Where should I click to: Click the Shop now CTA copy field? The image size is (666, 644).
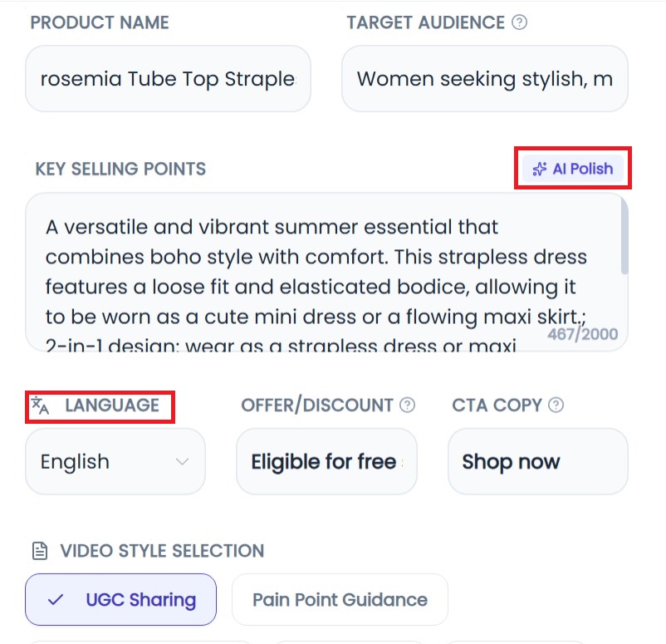[x=537, y=462]
